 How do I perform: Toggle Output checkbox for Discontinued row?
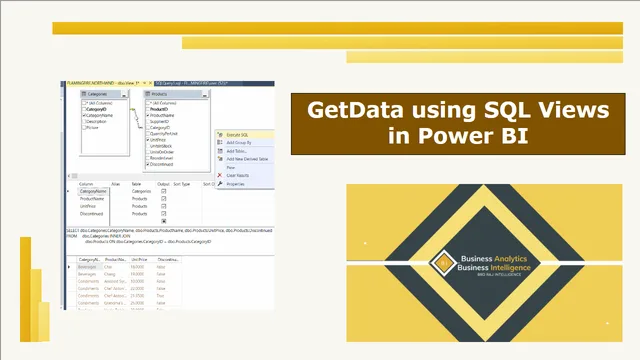click(164, 214)
